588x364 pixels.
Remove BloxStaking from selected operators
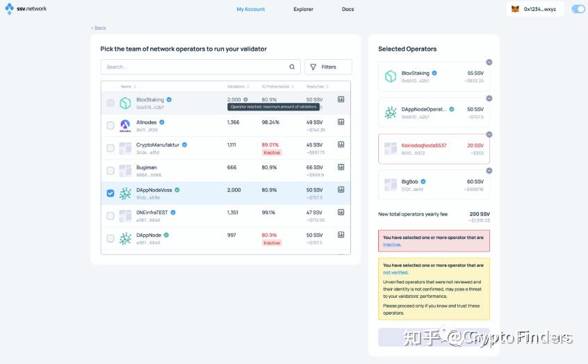coord(489,63)
